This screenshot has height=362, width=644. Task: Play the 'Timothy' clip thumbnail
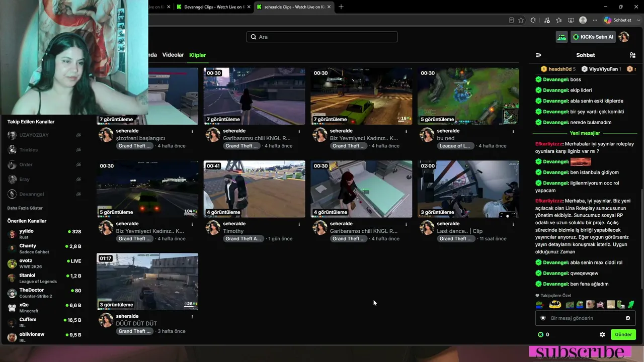click(x=254, y=189)
